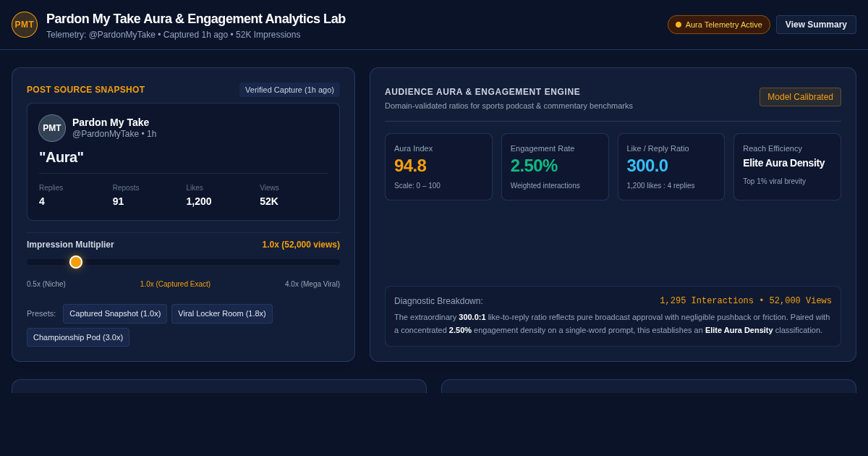Screen dimensions: 868x456
Task: Apply the Captured Snapshot (1.0x) preset
Action: click(x=115, y=313)
